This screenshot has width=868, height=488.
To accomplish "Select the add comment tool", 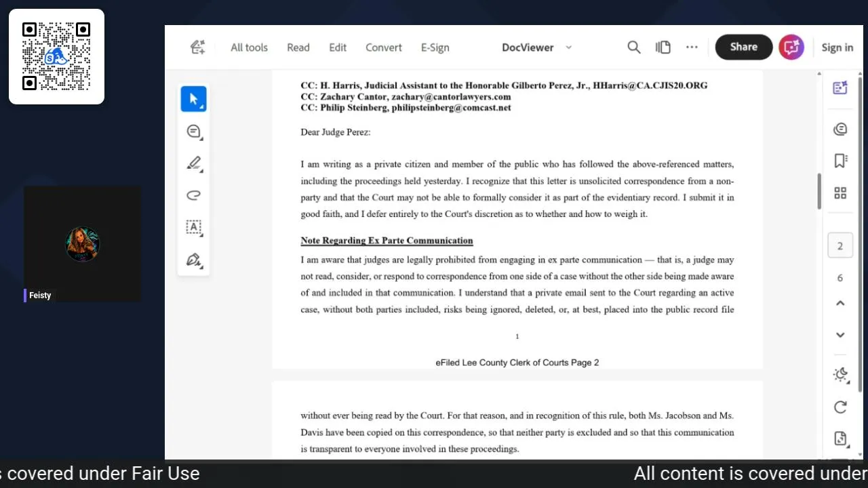I will (x=194, y=131).
